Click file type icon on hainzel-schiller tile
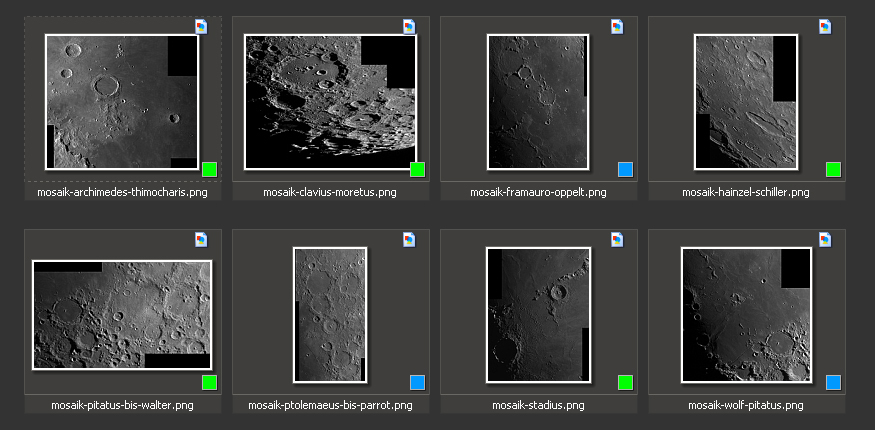Viewport: 875px width, 430px height. tap(825, 27)
